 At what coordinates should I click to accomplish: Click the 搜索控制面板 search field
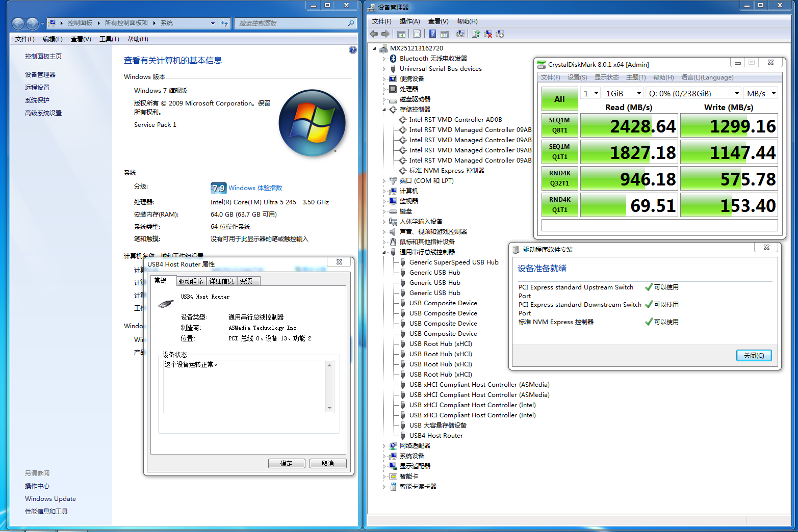(291, 23)
